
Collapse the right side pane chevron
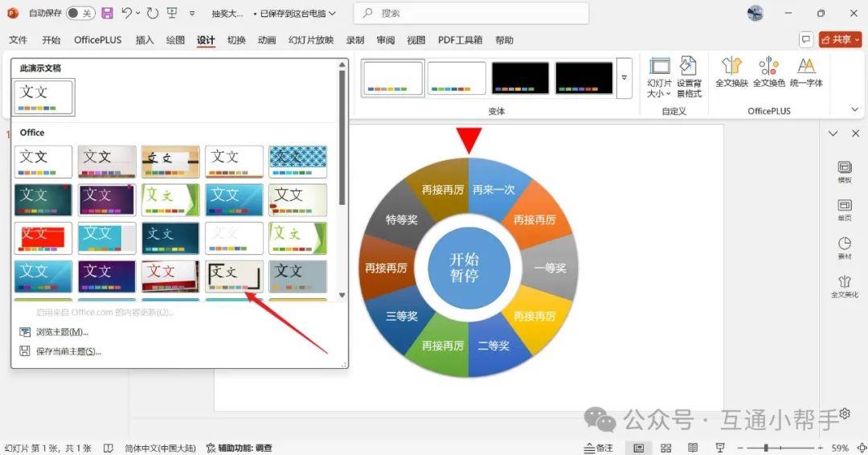click(833, 133)
